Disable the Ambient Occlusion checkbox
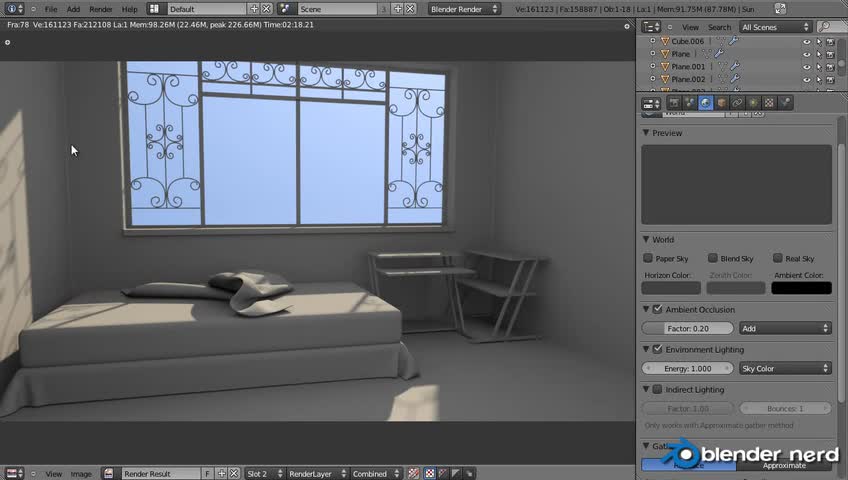This screenshot has height=480, width=848. [658, 309]
